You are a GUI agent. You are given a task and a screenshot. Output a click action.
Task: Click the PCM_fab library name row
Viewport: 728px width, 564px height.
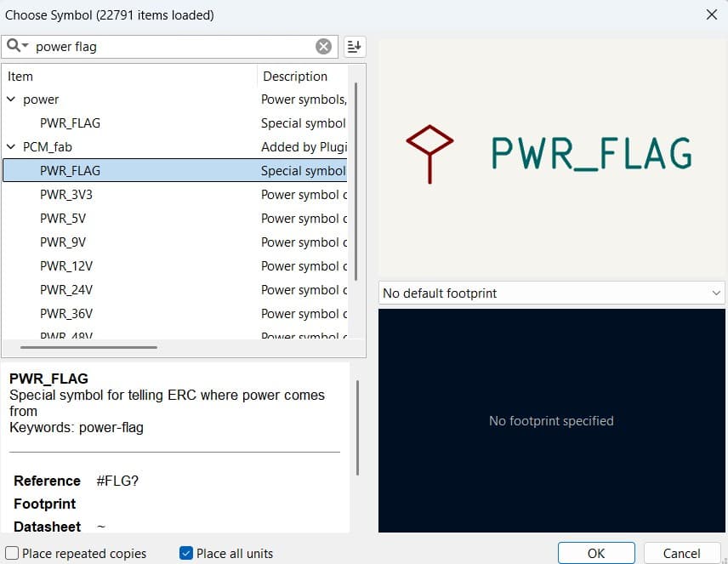[x=175, y=147]
